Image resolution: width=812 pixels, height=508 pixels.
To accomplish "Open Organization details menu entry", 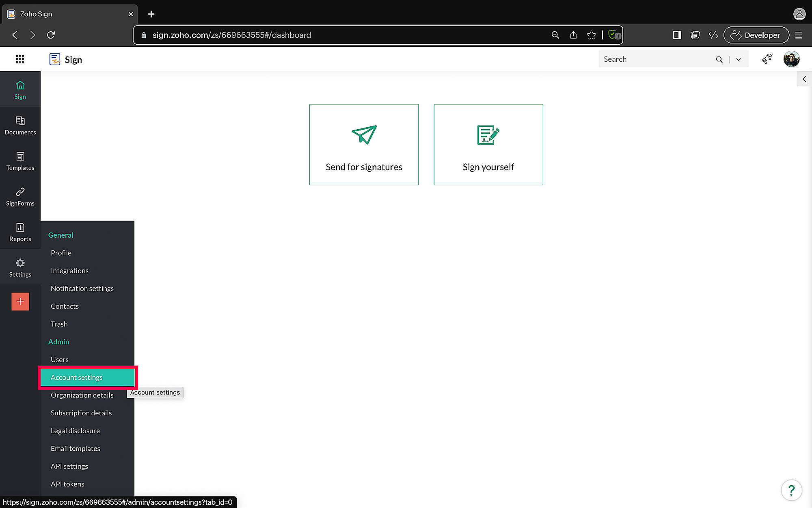I will pyautogui.click(x=82, y=395).
